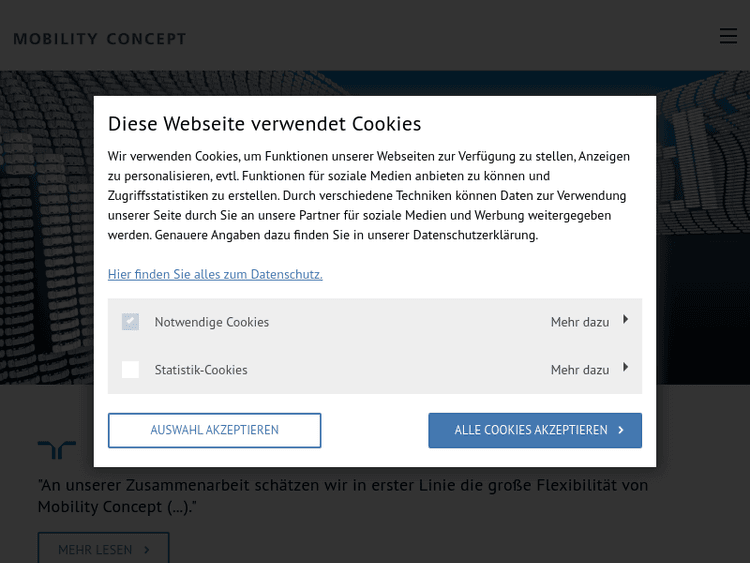The width and height of the screenshot is (750, 563).
Task: Click the teal testimonial brand icon
Action: [x=57, y=450]
